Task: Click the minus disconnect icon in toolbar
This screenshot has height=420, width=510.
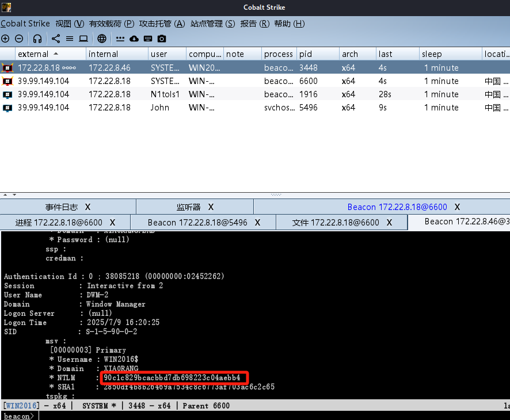Action: (x=19, y=39)
